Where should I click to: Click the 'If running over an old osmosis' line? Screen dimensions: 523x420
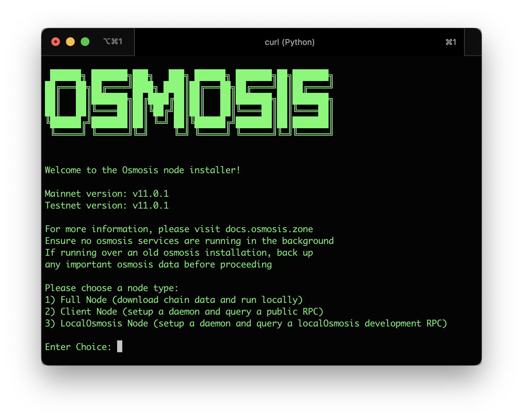pos(179,253)
